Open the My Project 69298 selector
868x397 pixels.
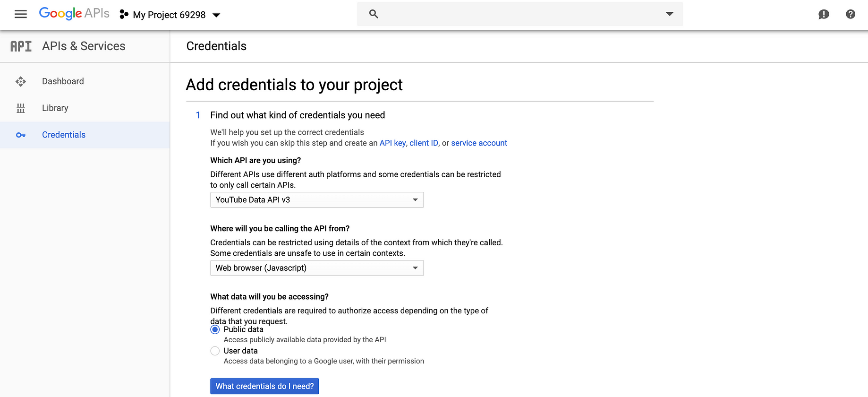[x=170, y=15]
